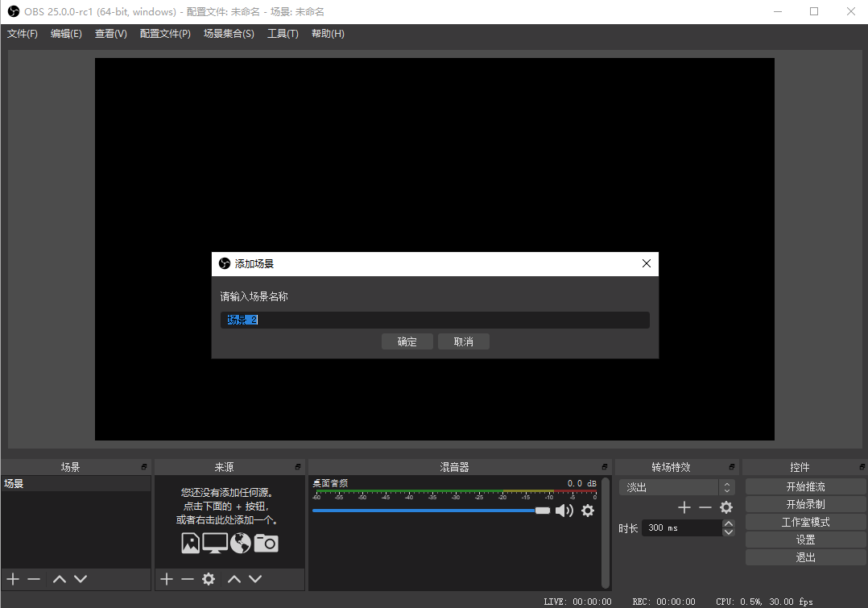
Task: Mute desktop audio speaker icon
Action: coord(564,511)
